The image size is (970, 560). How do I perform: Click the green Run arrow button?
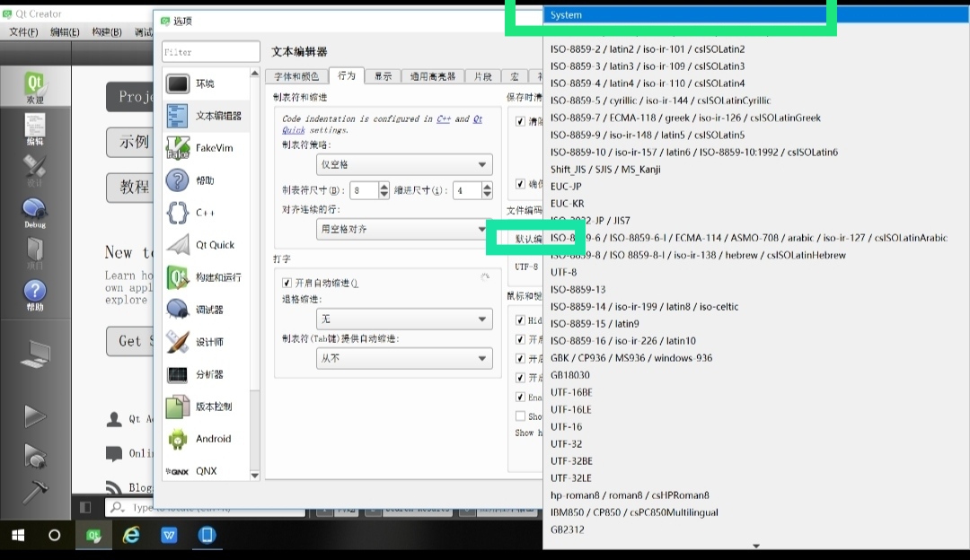[x=35, y=416]
